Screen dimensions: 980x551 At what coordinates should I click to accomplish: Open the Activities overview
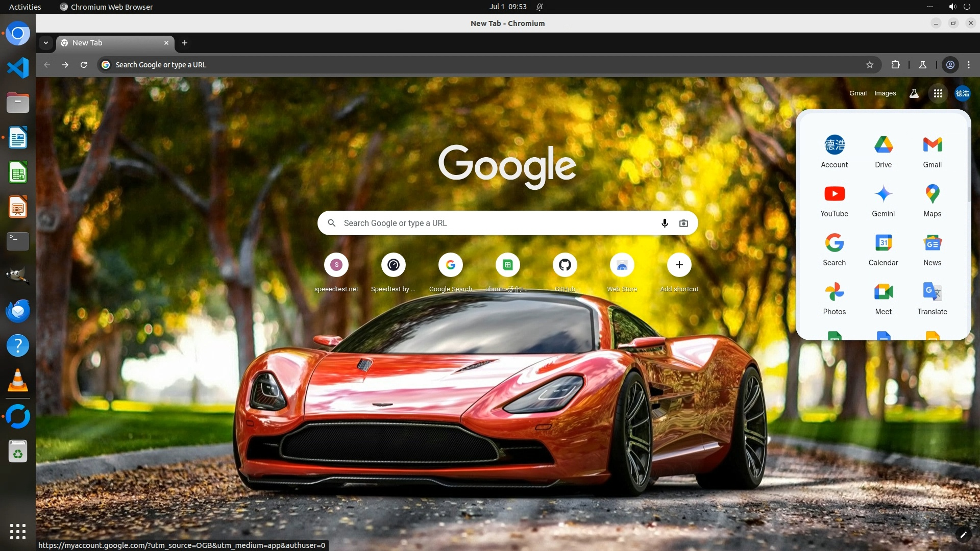tap(25, 7)
